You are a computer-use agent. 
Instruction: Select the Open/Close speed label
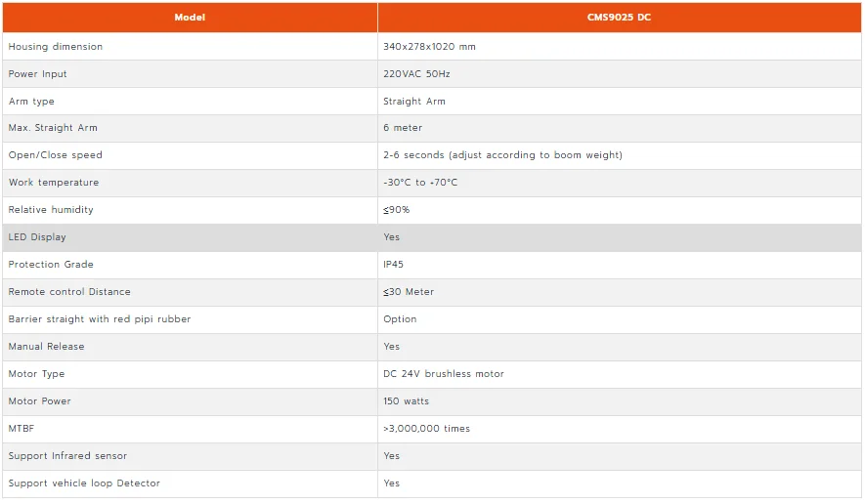55,155
